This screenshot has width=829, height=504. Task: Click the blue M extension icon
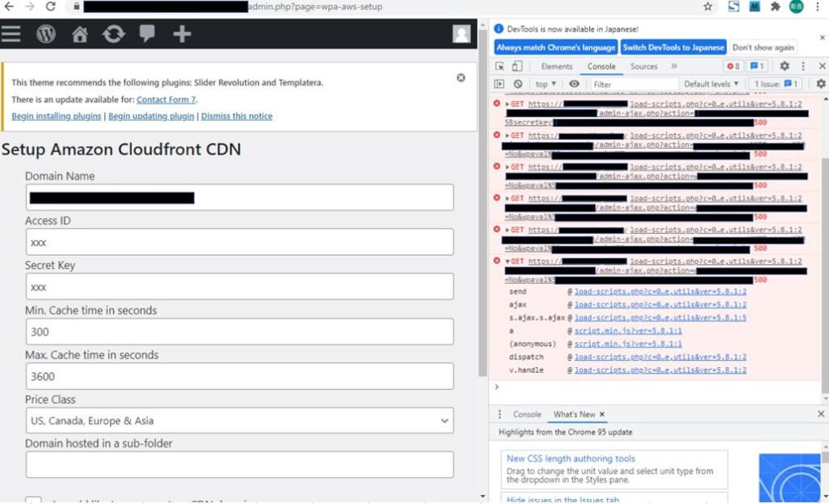coord(755,6)
